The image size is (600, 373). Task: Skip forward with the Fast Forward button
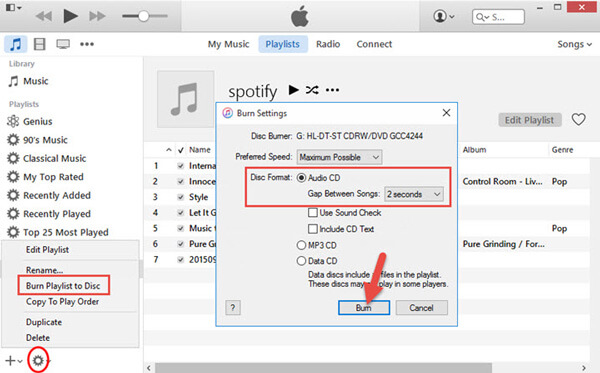[x=97, y=16]
